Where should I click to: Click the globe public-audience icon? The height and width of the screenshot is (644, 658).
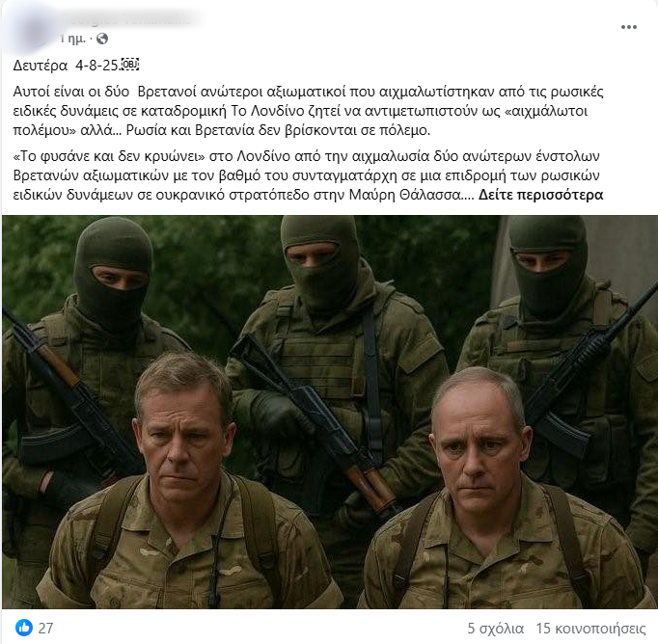coord(102,39)
